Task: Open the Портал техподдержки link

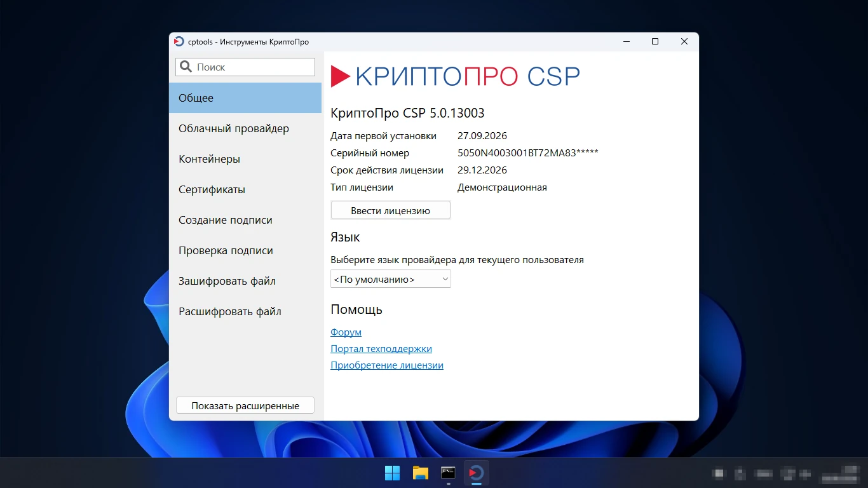Action: click(x=381, y=348)
